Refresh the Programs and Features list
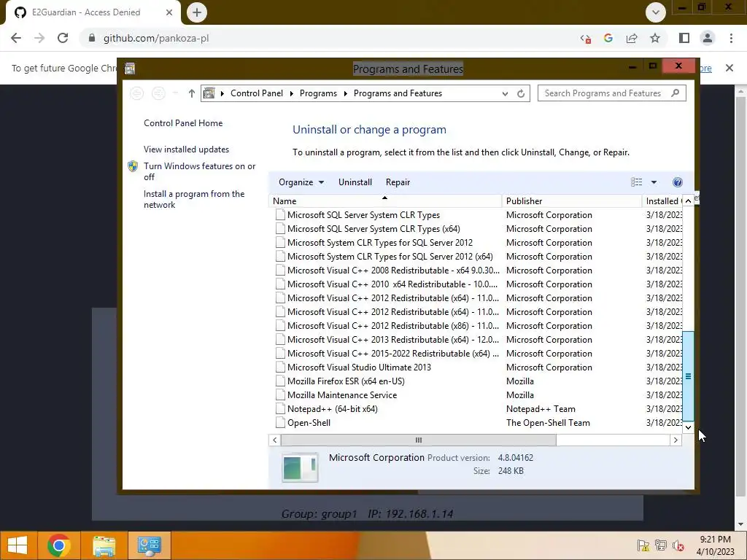 (521, 93)
